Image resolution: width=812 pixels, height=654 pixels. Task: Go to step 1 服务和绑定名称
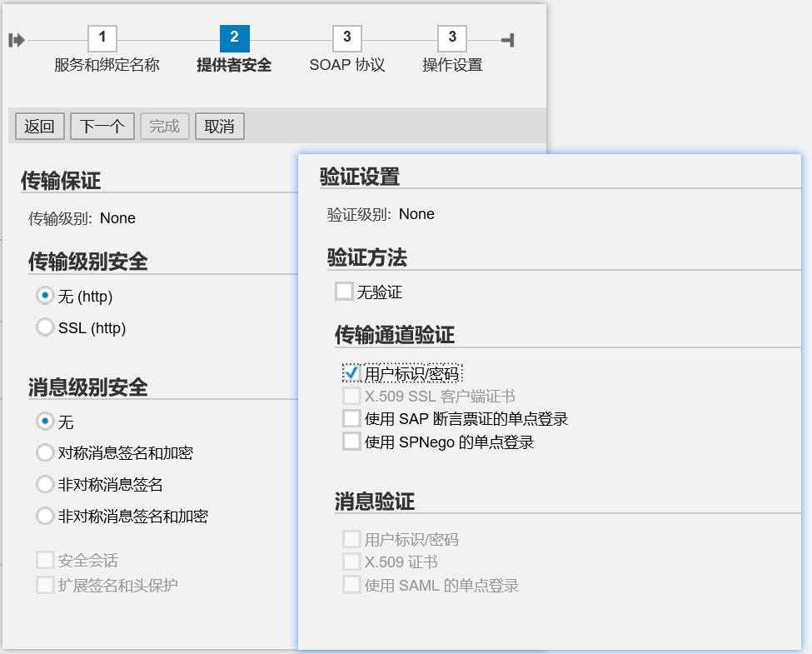[x=102, y=38]
